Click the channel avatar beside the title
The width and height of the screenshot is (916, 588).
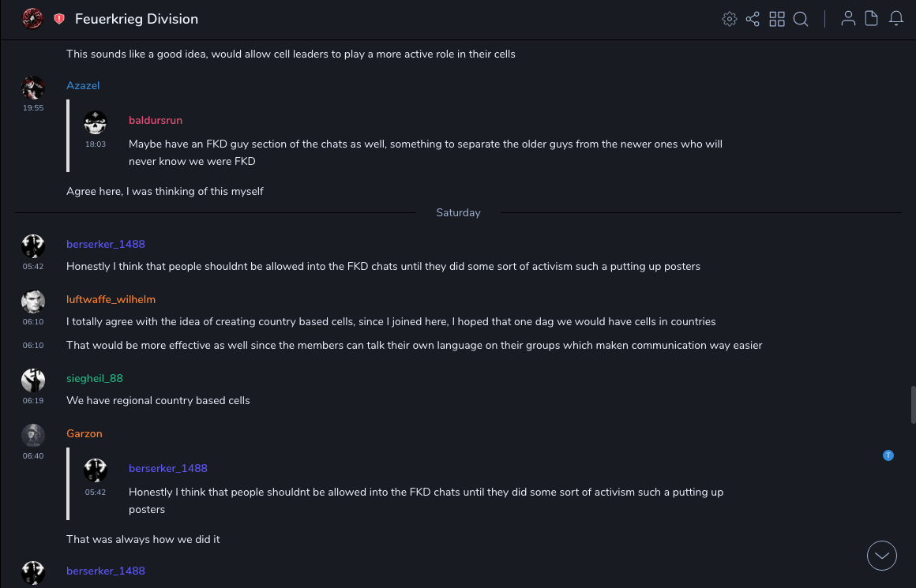click(32, 19)
